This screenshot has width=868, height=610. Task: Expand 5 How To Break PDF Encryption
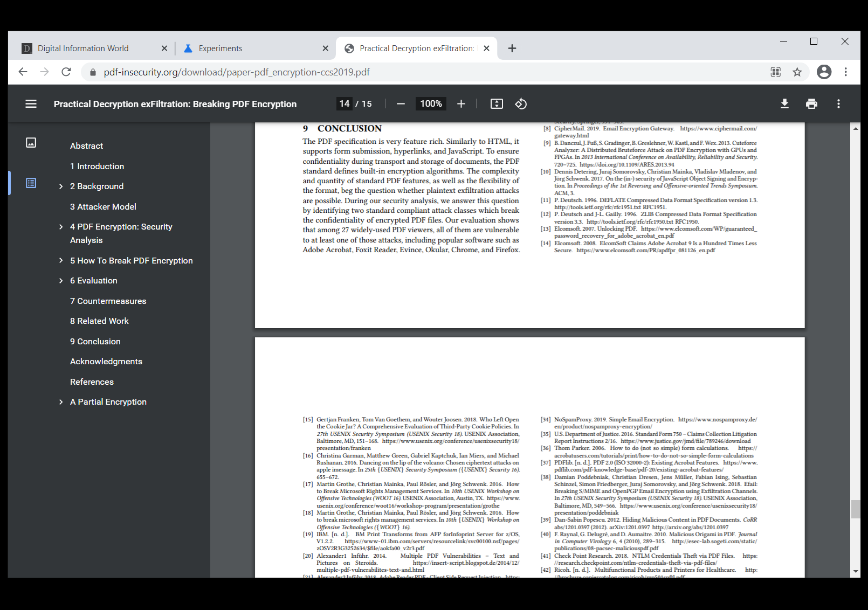[61, 261]
